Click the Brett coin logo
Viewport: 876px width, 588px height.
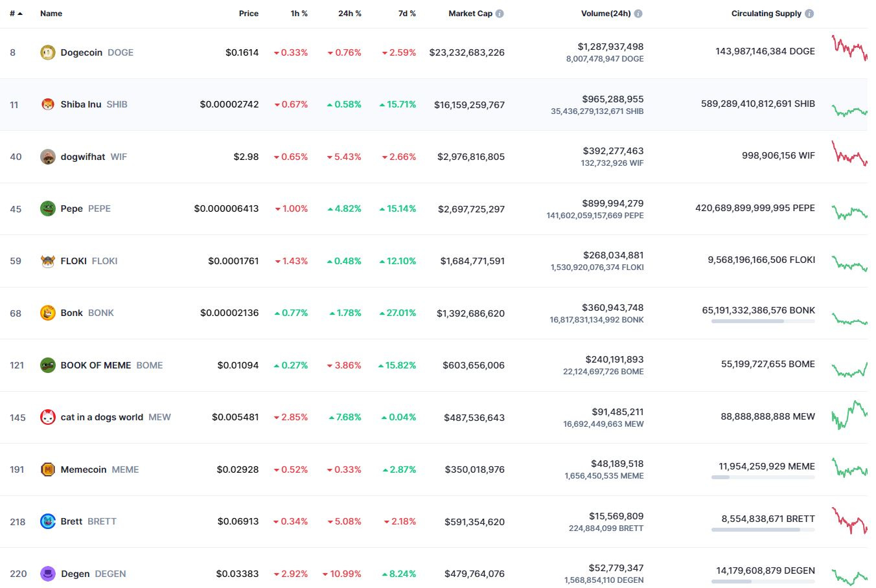tap(48, 521)
